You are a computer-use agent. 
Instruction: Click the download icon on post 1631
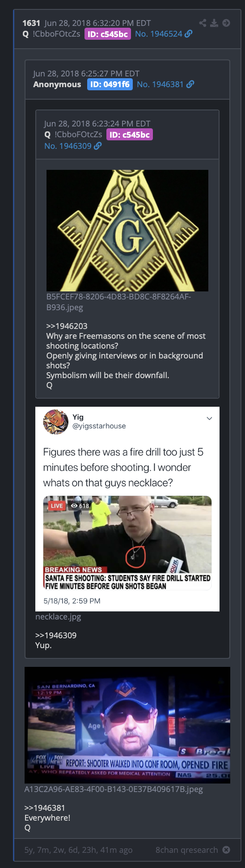click(214, 23)
